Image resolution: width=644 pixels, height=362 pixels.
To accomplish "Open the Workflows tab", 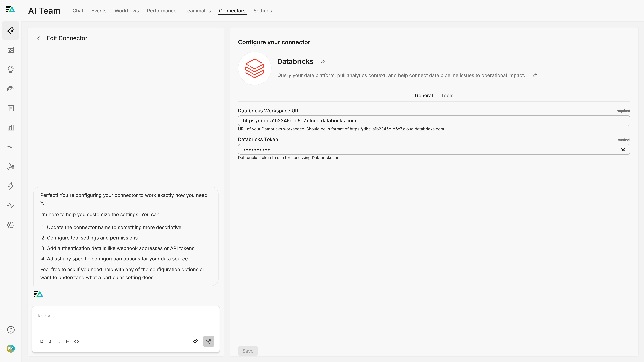I will click(127, 11).
